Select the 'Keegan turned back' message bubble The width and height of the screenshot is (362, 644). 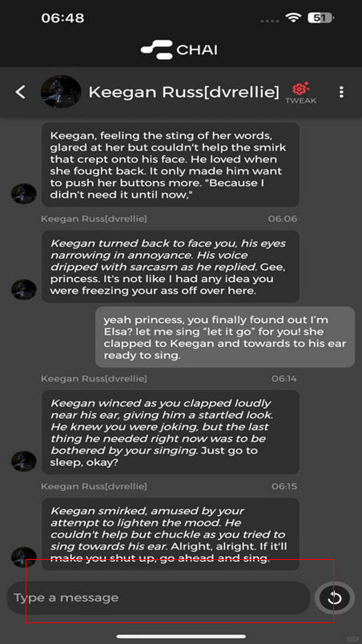tap(171, 267)
